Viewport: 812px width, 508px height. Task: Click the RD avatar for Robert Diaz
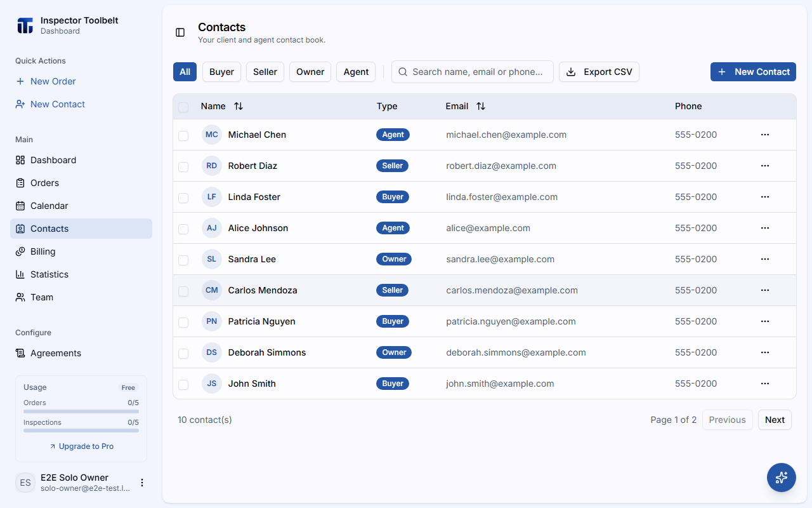point(212,166)
